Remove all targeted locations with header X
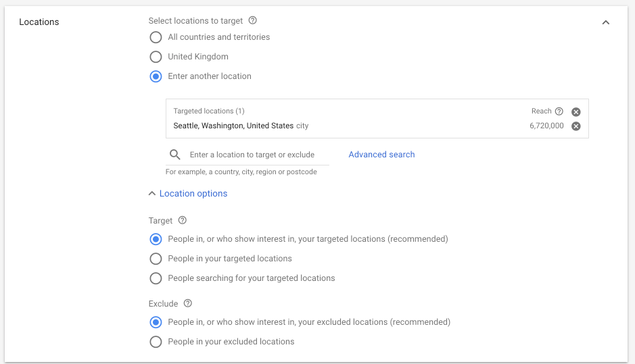Viewport: 635px width, 364px height. tap(575, 112)
